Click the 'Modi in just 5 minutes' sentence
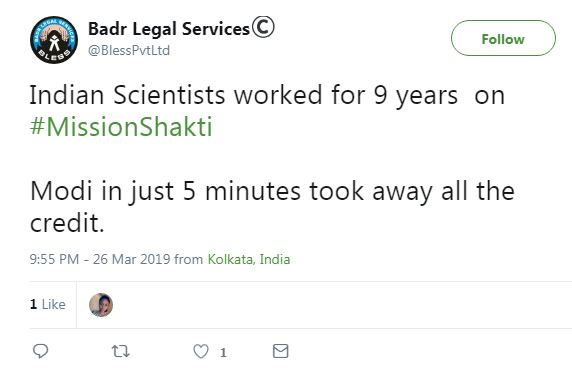572x388 pixels. point(166,191)
